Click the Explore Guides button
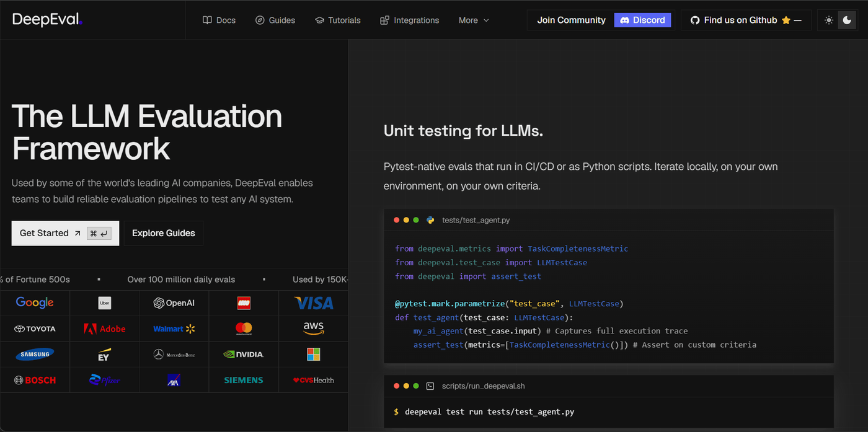 point(164,233)
